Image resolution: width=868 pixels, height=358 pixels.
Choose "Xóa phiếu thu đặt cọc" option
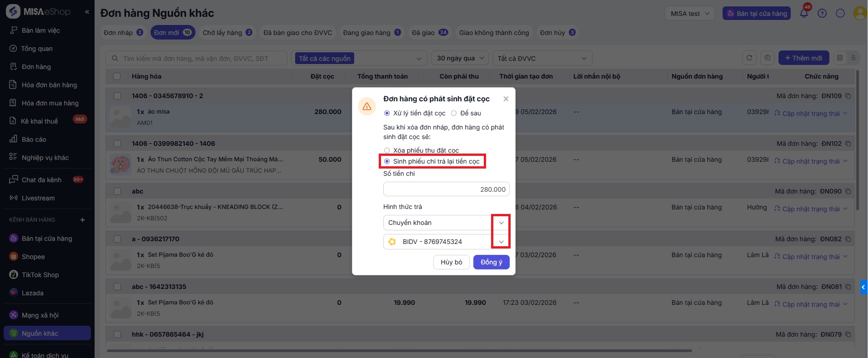[387, 150]
